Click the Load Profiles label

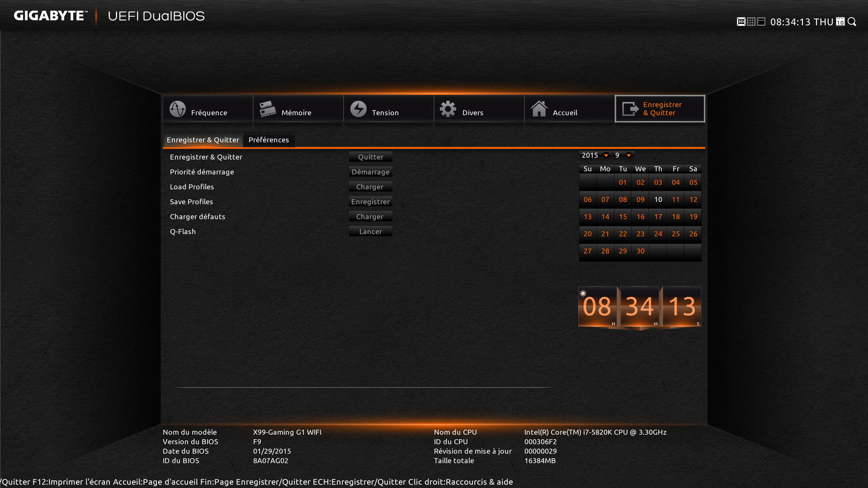point(192,187)
